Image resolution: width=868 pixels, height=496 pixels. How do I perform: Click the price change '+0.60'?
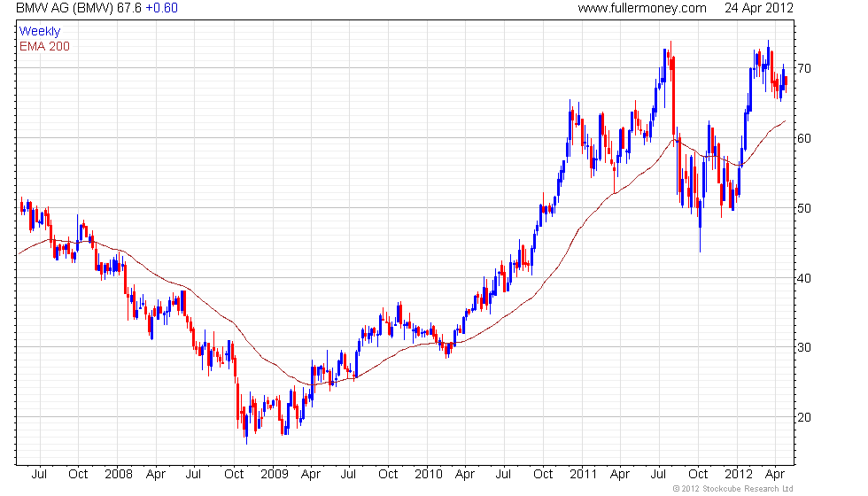click(161, 8)
